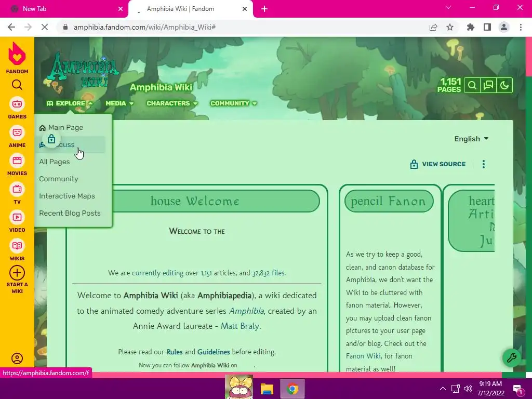Open Chrome profile avatar
The height and width of the screenshot is (399, 532).
[x=504, y=27]
